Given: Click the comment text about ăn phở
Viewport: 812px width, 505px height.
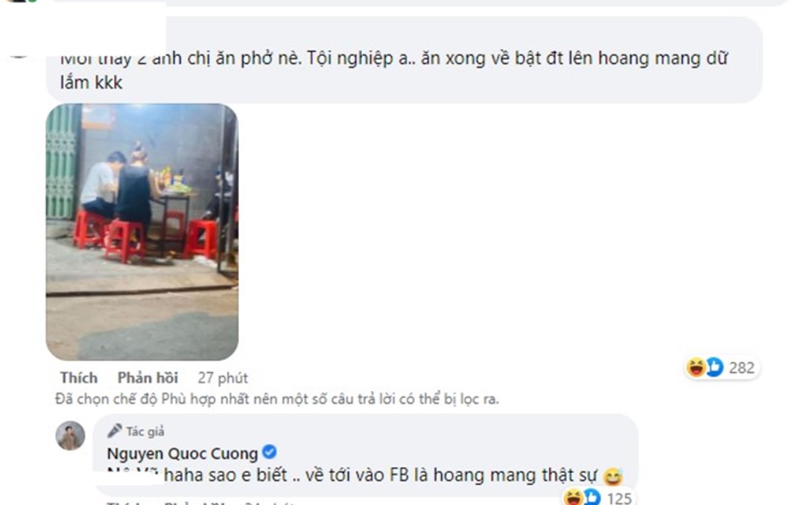Looking at the screenshot, I should [x=394, y=70].
